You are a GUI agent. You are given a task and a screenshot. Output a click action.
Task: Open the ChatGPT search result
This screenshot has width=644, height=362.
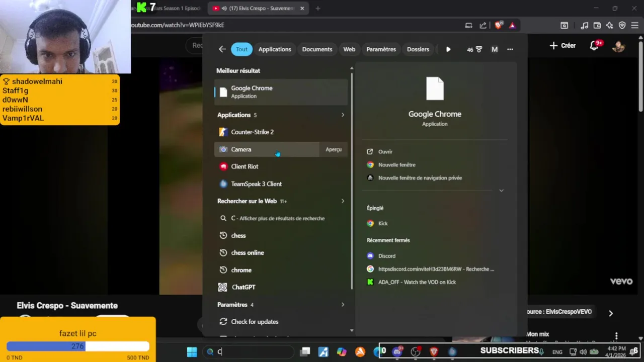point(281,287)
